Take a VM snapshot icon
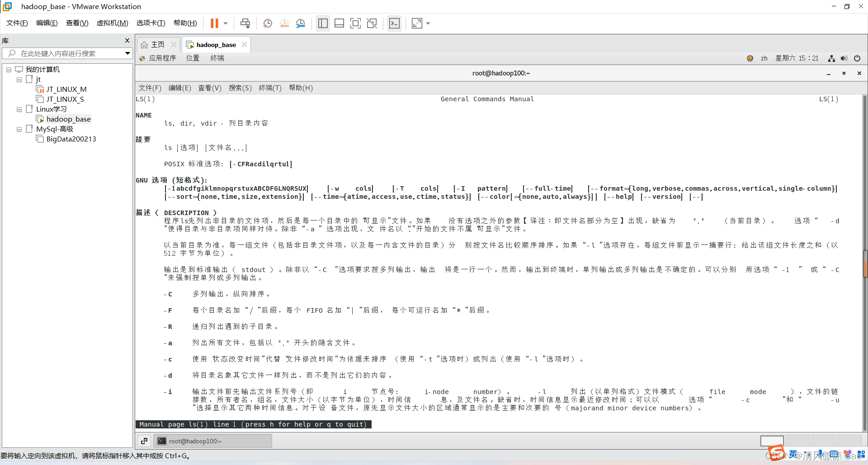Screen dimensions: 868x465 268,23
